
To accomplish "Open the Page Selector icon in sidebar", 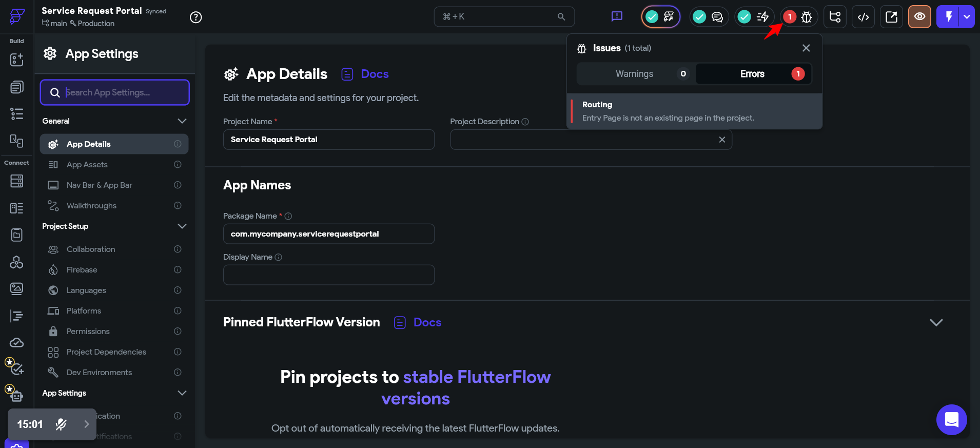I will click(x=17, y=87).
